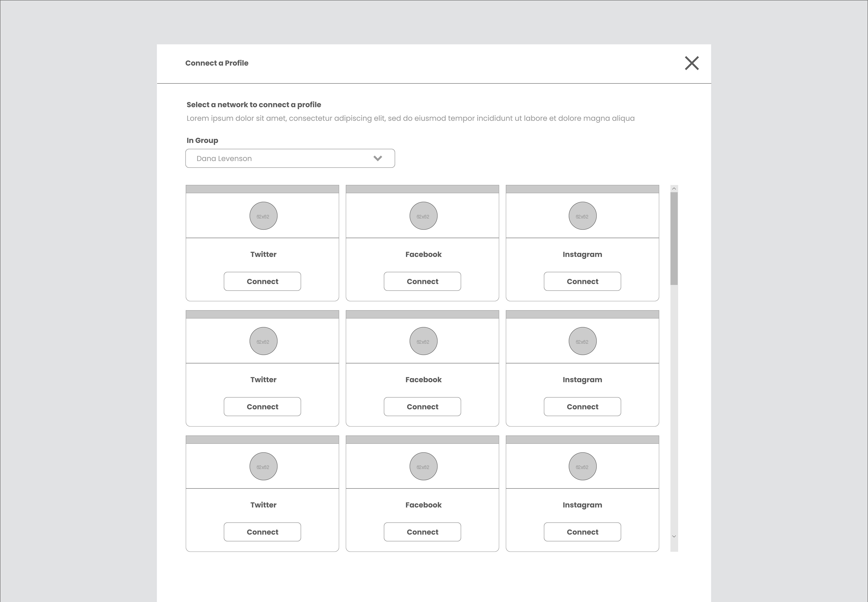Click the 'In Group' field label

[x=202, y=140]
